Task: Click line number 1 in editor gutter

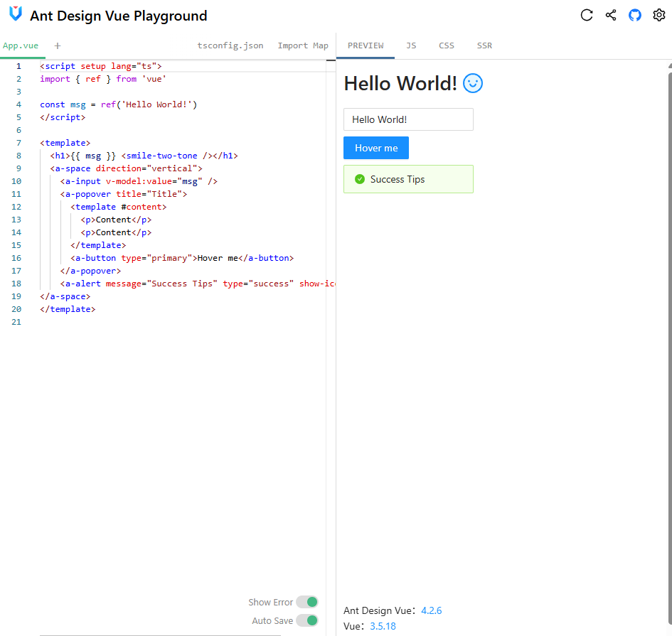Action: (18, 66)
